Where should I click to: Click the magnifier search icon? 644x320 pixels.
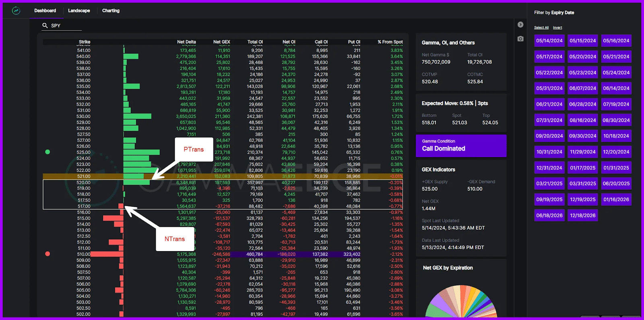45,25
